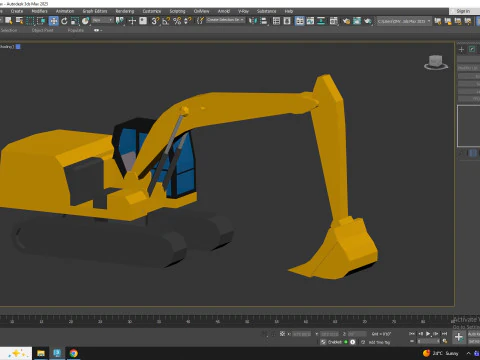Toggle Spinner Snap

pos(188,21)
